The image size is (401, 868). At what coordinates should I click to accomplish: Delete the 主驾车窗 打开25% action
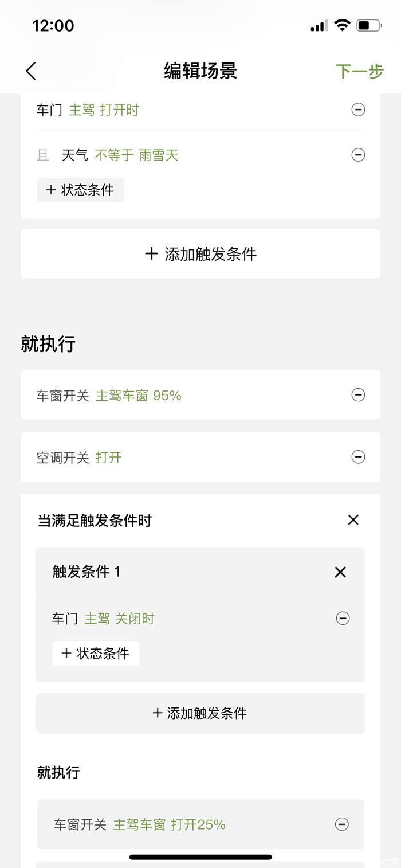(341, 824)
